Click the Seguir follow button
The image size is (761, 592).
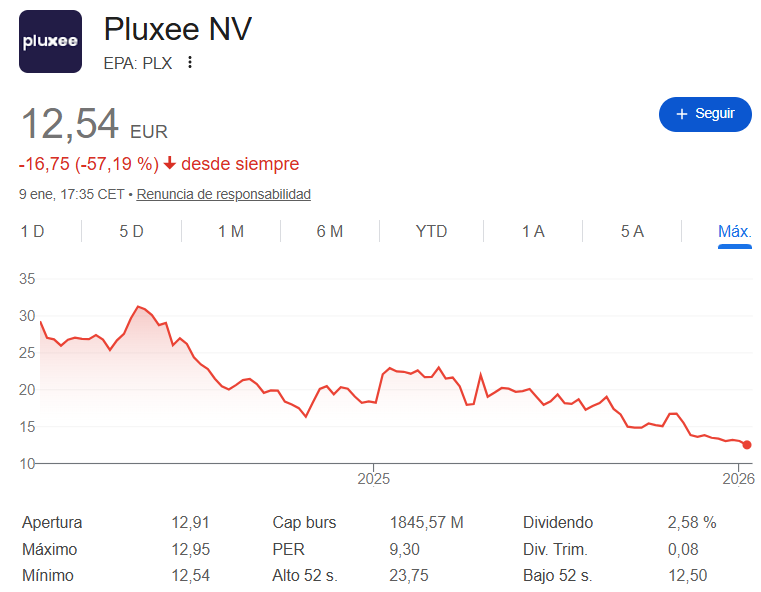(x=705, y=114)
